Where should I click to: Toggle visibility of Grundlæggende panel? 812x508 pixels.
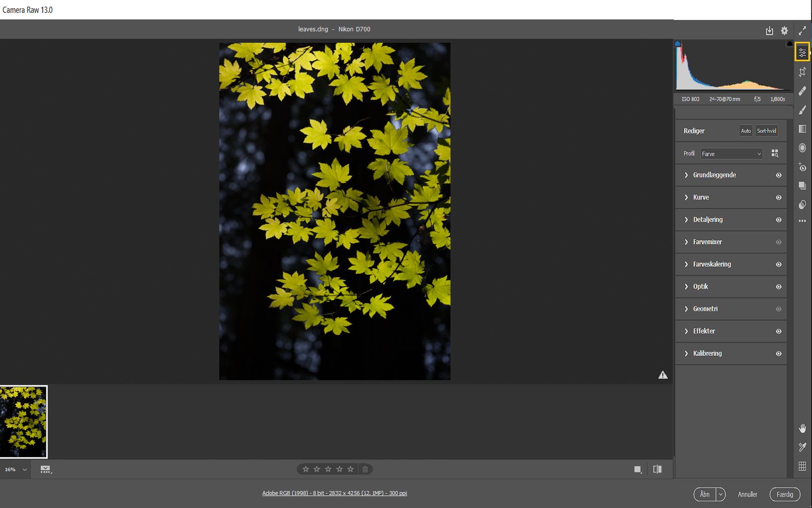tap(779, 175)
